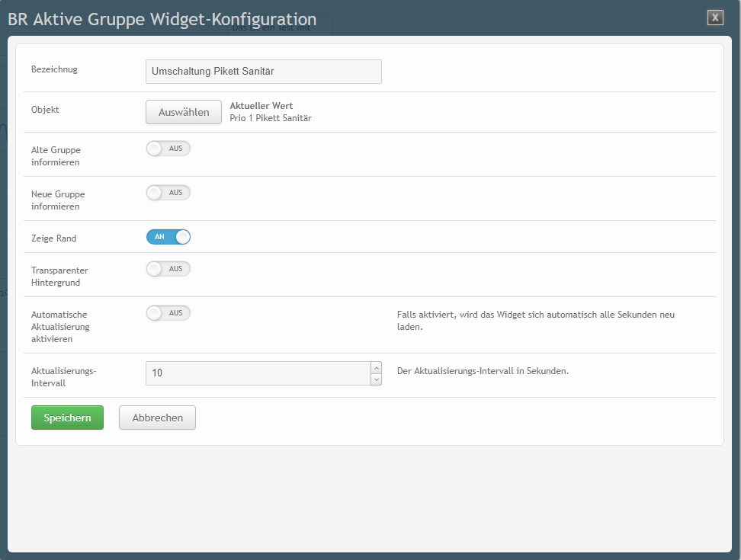Click the 'Prio 1 Pikett Sanitär' value text
This screenshot has width=741, height=560.
[x=271, y=118]
